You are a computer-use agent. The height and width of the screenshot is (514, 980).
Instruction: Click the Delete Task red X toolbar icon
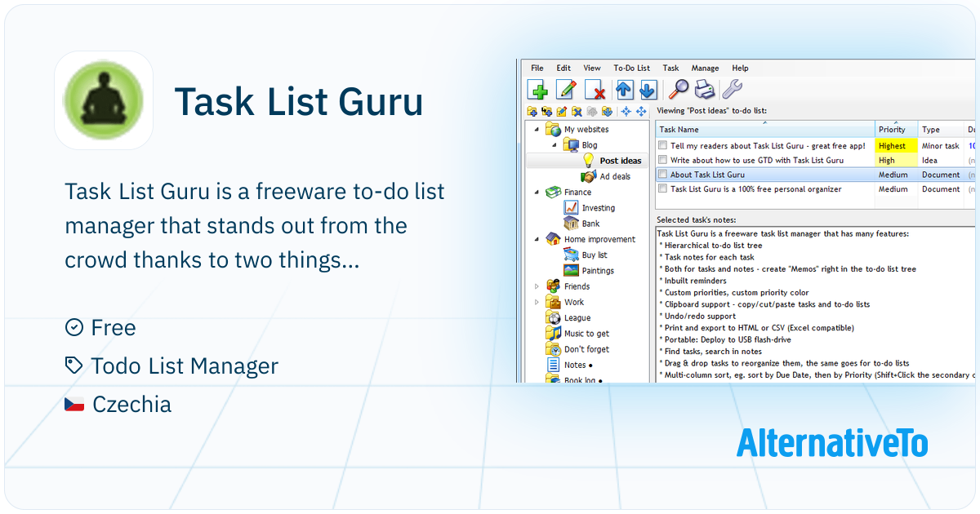[x=595, y=89]
